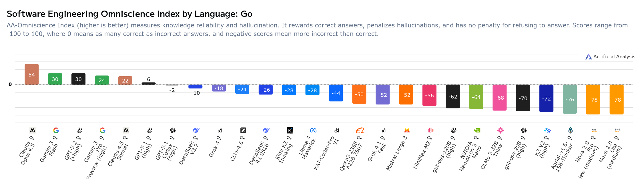Click the reasoning lightbulb icon beside Grok 4

[219, 138]
